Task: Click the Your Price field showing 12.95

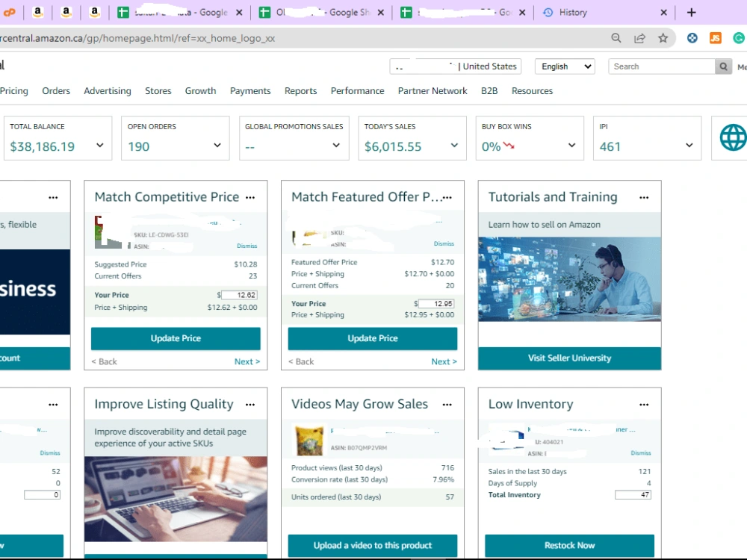Action: [436, 304]
